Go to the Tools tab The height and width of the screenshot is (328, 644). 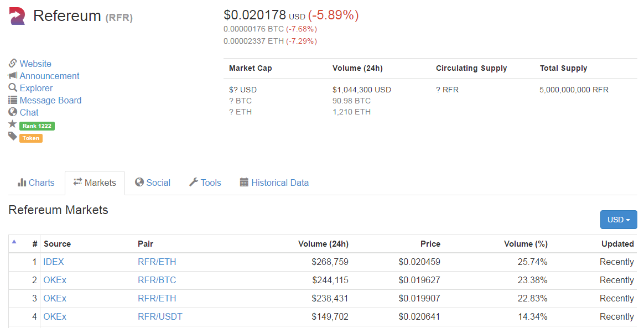point(205,183)
